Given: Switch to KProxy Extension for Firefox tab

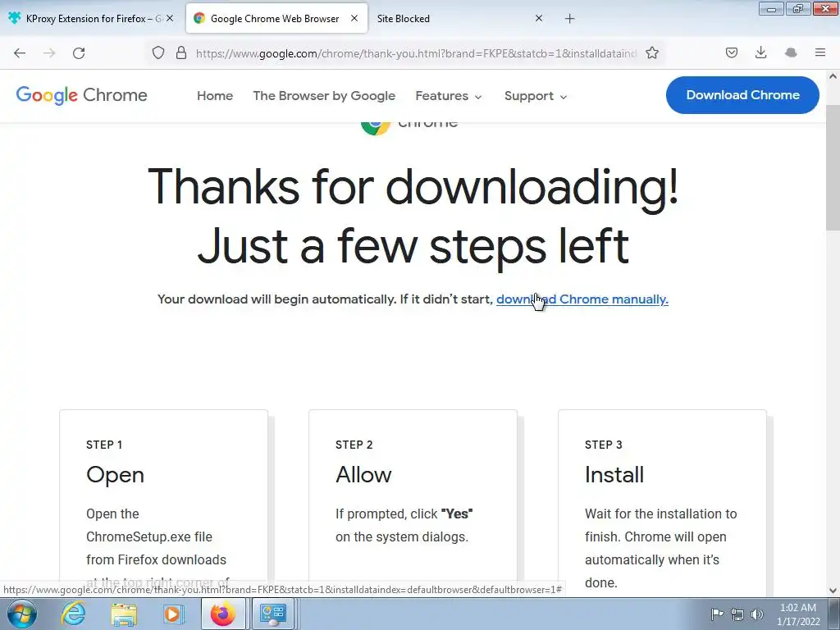Looking at the screenshot, I should pos(91,18).
